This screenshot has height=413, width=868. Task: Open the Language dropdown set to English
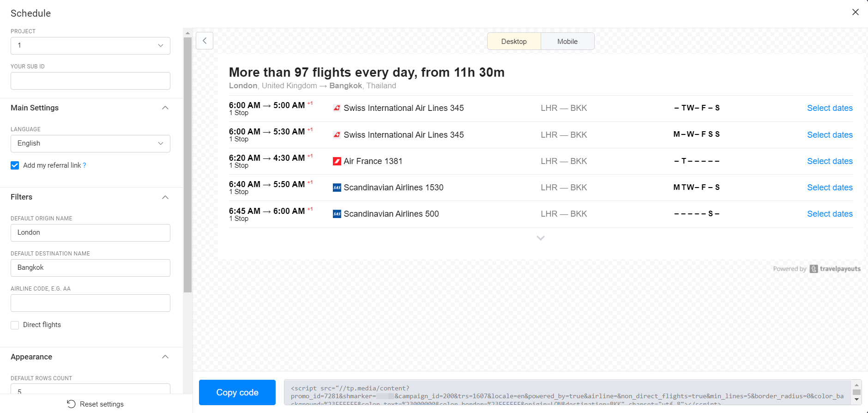tap(90, 144)
